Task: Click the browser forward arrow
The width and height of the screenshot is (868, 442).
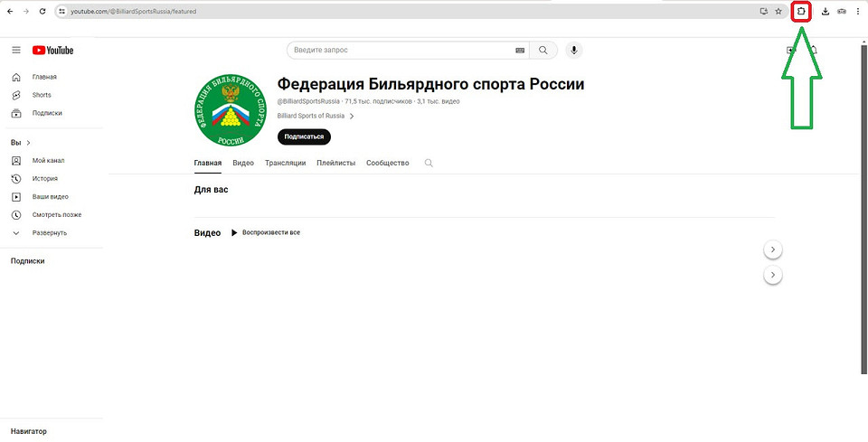Action: (x=25, y=11)
